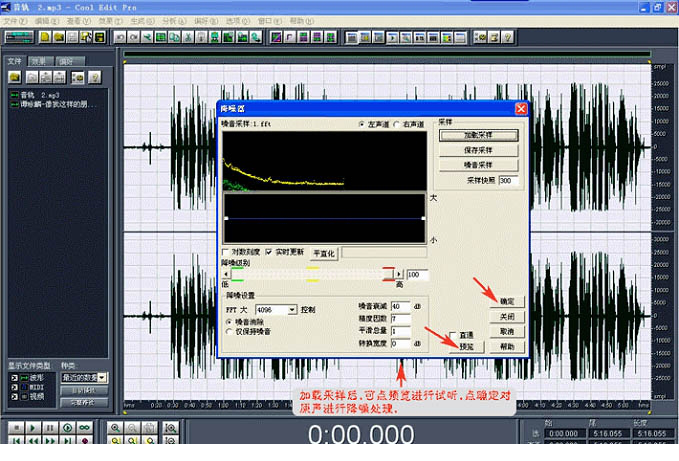Image resolution: width=679 pixels, height=461 pixels.
Task: Toggle the 对数刻度 log scale checkbox
Action: [x=225, y=252]
